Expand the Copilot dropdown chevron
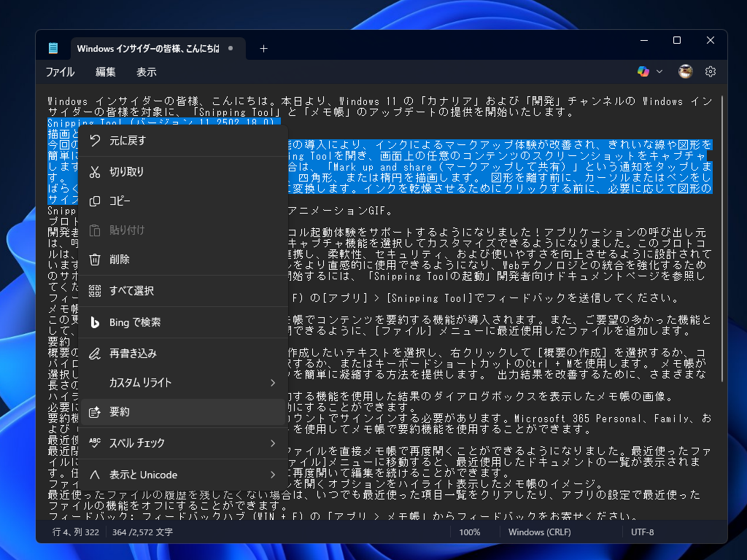This screenshot has width=747, height=560. [659, 71]
